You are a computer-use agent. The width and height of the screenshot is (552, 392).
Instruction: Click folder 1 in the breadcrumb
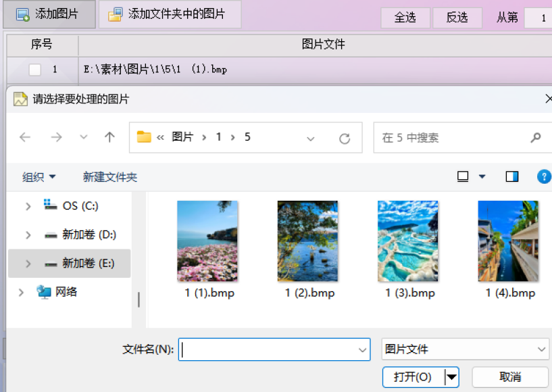(x=219, y=137)
